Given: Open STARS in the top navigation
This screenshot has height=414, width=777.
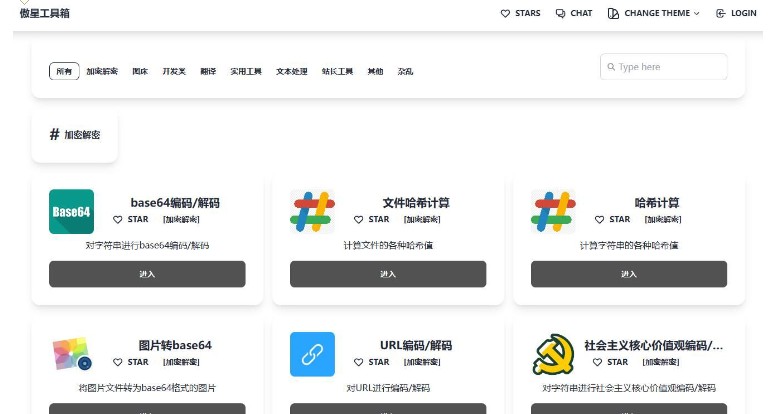Looking at the screenshot, I should point(520,13).
